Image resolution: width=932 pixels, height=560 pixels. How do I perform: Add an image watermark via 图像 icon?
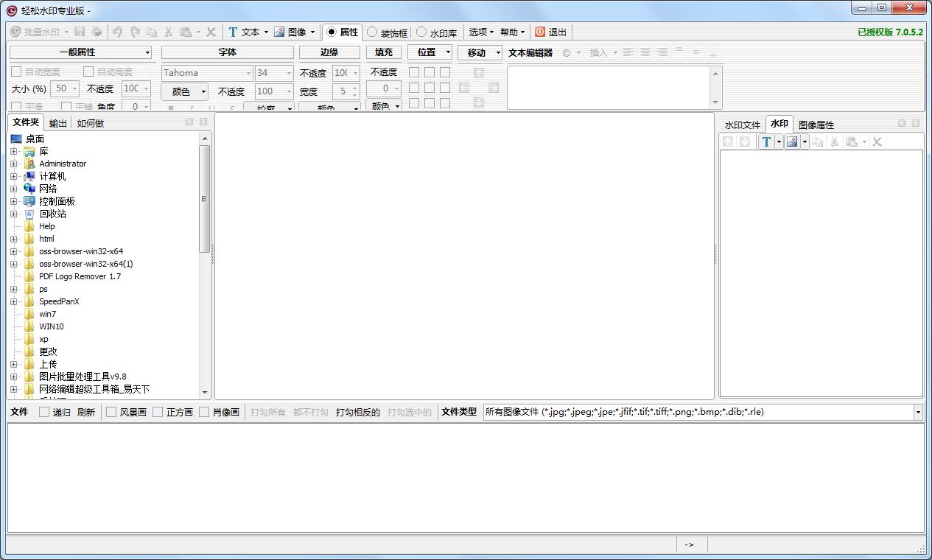(x=279, y=32)
